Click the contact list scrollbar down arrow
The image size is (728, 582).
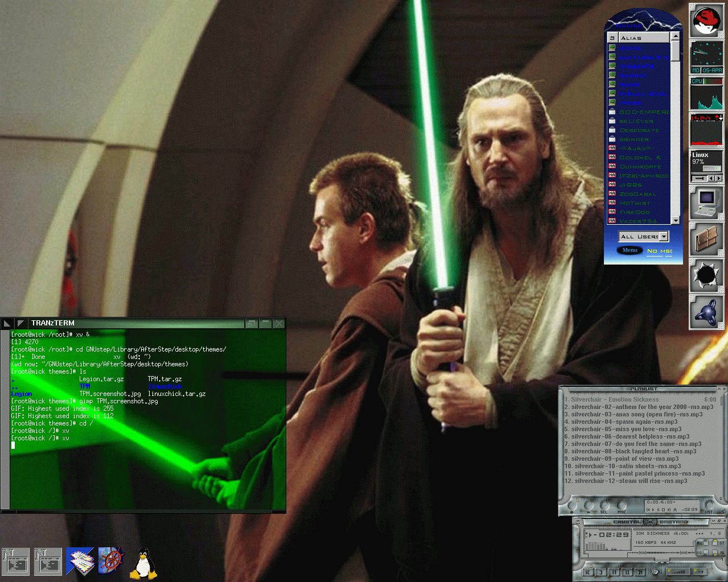click(x=675, y=220)
